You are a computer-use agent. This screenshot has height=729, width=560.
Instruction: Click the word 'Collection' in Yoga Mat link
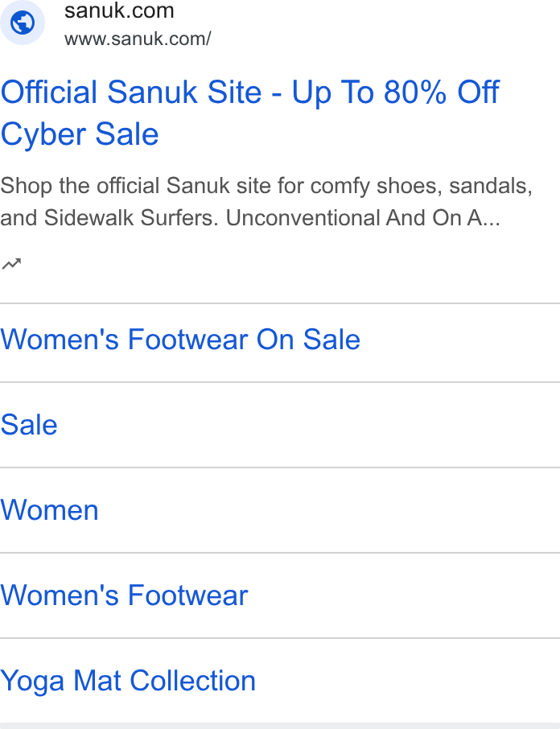click(x=192, y=681)
